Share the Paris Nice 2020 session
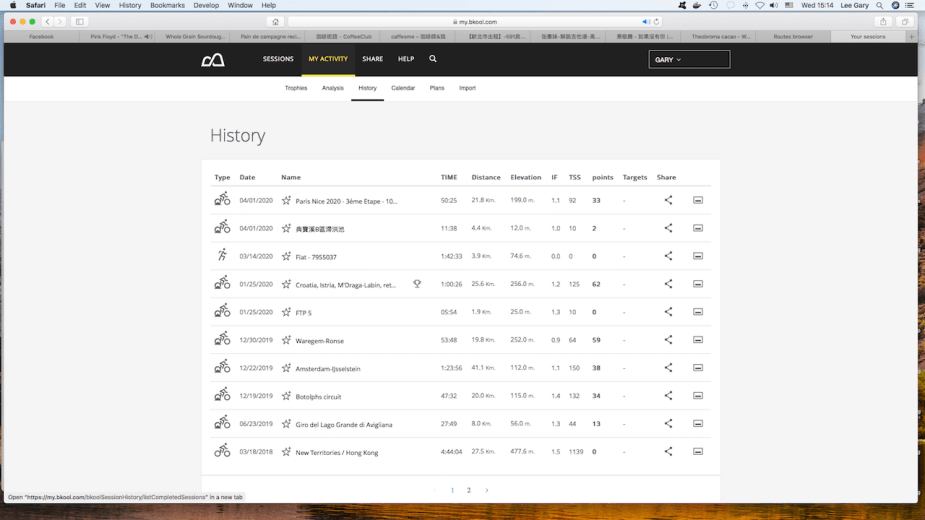Image resolution: width=925 pixels, height=520 pixels. pyautogui.click(x=668, y=200)
